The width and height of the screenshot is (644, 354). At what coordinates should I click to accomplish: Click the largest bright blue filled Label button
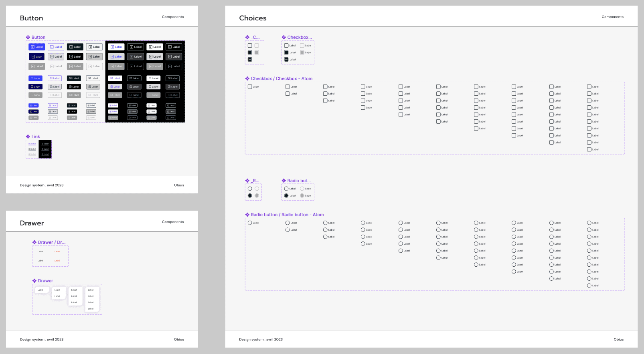[x=37, y=47]
